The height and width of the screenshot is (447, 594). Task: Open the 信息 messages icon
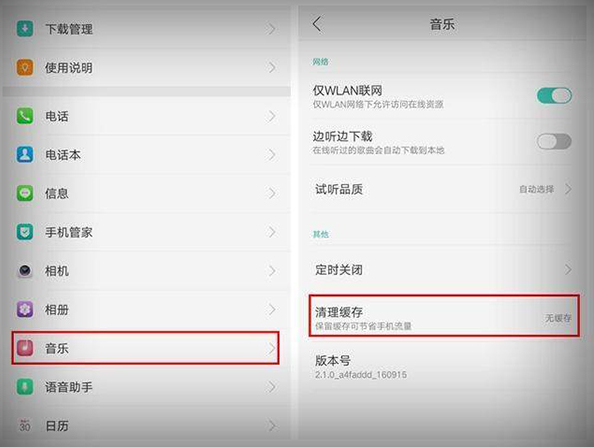click(x=25, y=193)
